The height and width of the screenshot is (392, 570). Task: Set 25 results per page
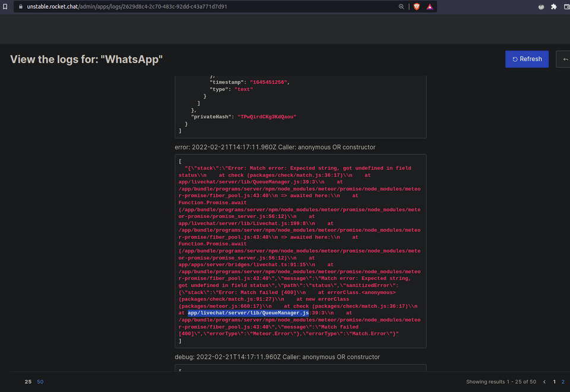point(28,381)
